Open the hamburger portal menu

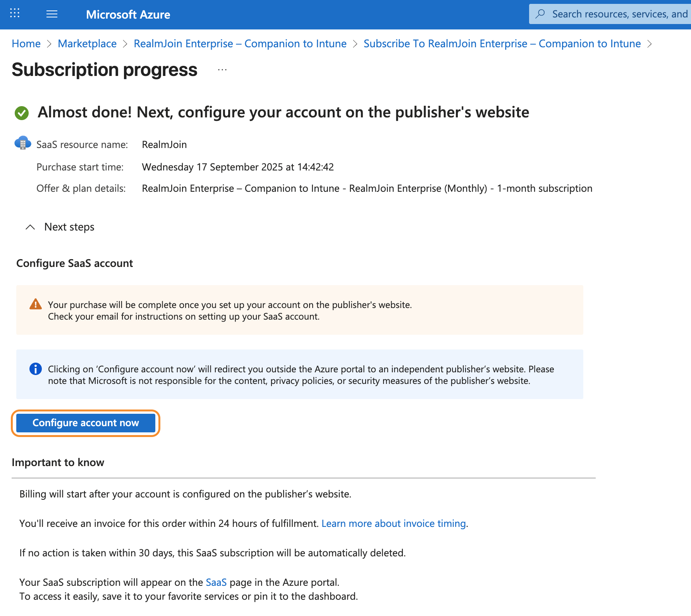pyautogui.click(x=52, y=14)
